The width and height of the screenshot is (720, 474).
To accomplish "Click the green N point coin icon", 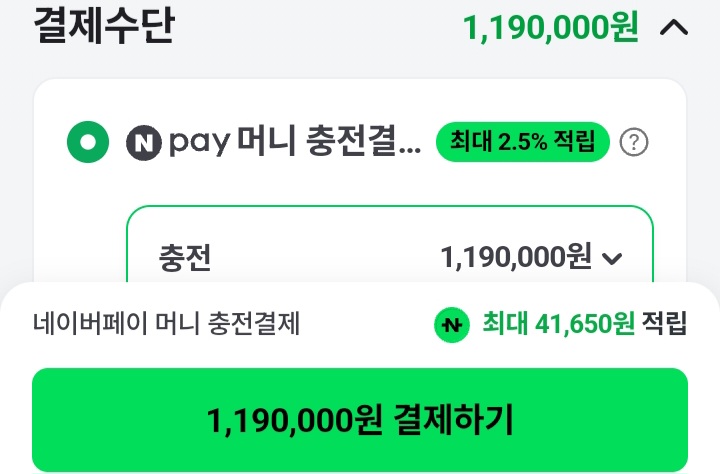I will 452,323.
